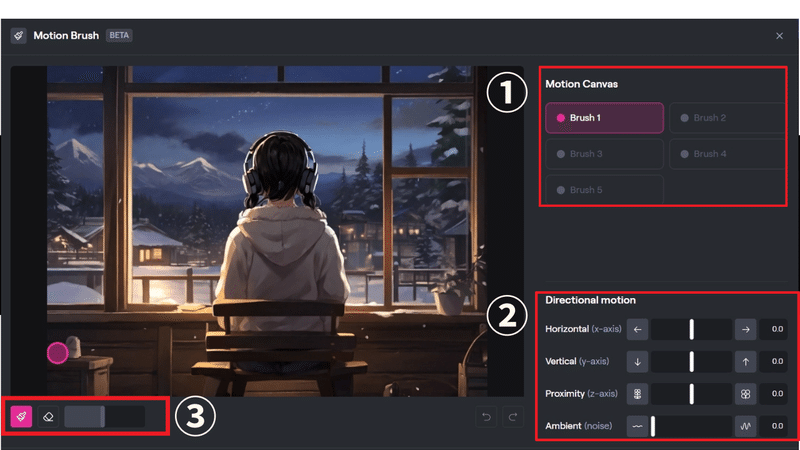Click the low ambient noise icon
This screenshot has width=800, height=450.
[637, 426]
